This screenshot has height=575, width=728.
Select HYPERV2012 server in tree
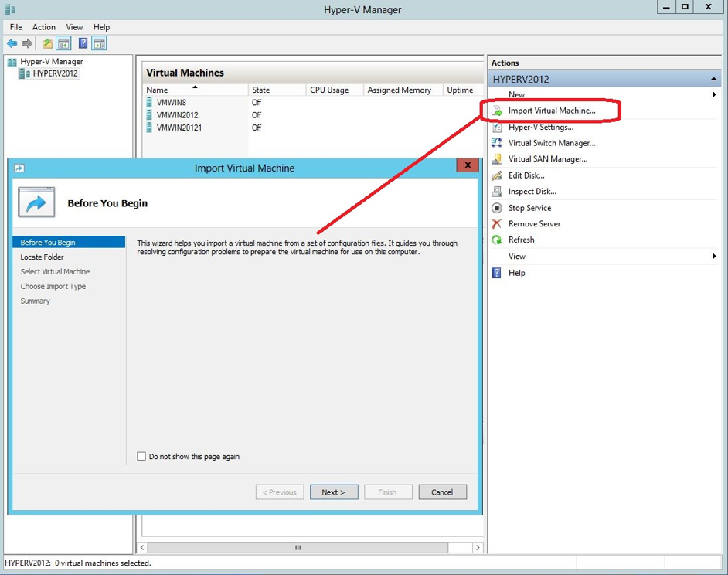(x=55, y=74)
